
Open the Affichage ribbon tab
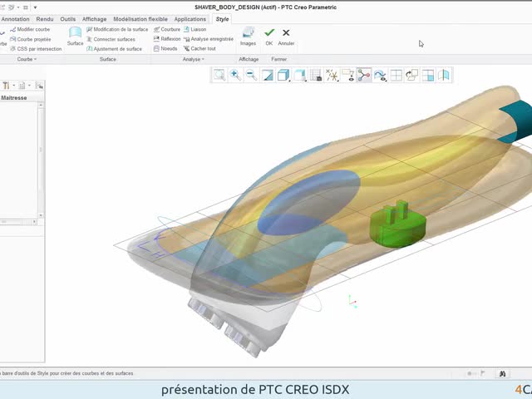click(94, 19)
